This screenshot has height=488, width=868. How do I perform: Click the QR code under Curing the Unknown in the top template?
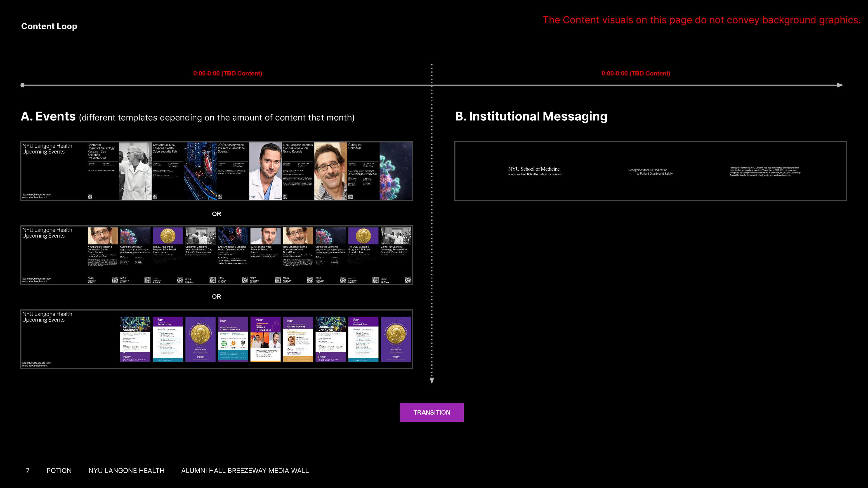point(350,196)
